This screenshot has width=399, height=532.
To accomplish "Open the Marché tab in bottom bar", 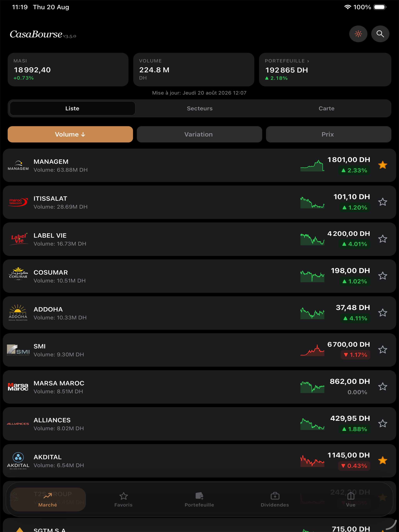I will (x=48, y=499).
